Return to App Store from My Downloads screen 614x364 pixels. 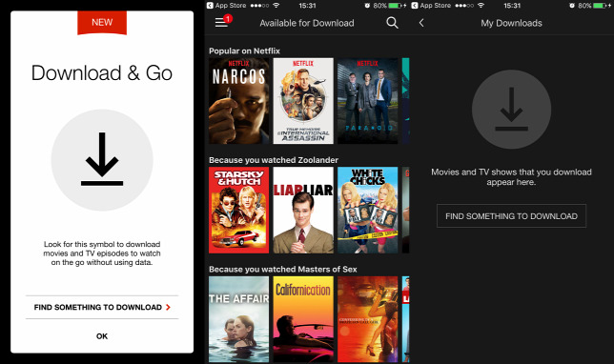[431, 6]
